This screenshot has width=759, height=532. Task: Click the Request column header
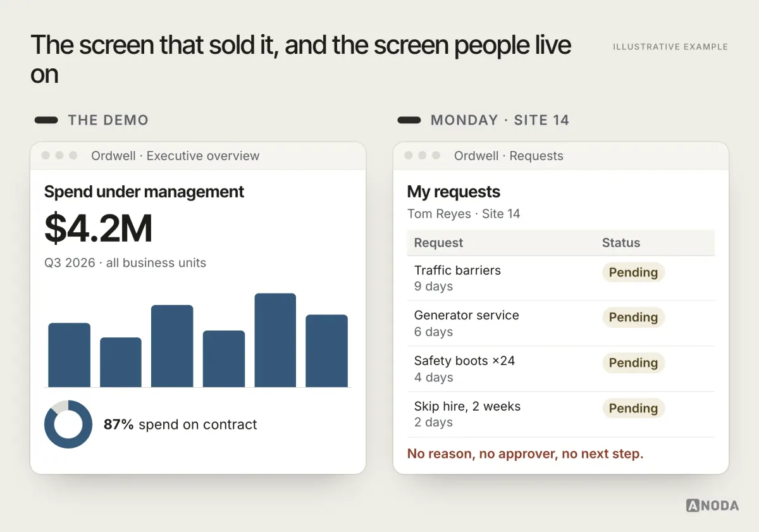pos(438,243)
